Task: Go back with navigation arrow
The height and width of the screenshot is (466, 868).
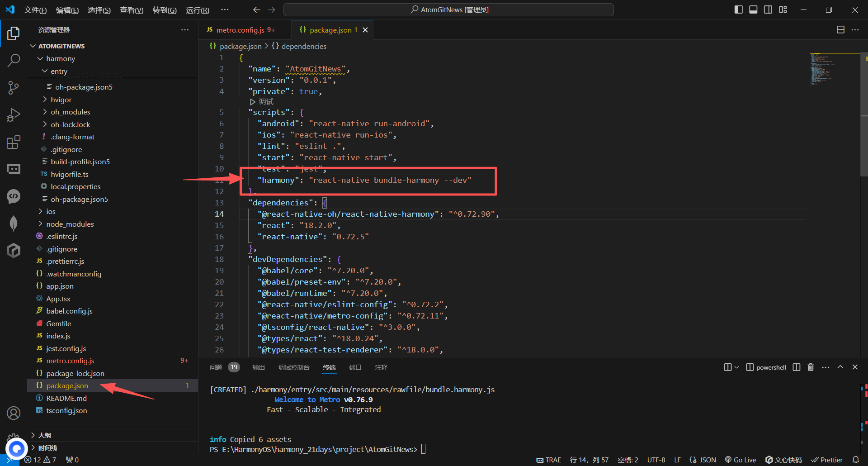Action: tap(256, 10)
